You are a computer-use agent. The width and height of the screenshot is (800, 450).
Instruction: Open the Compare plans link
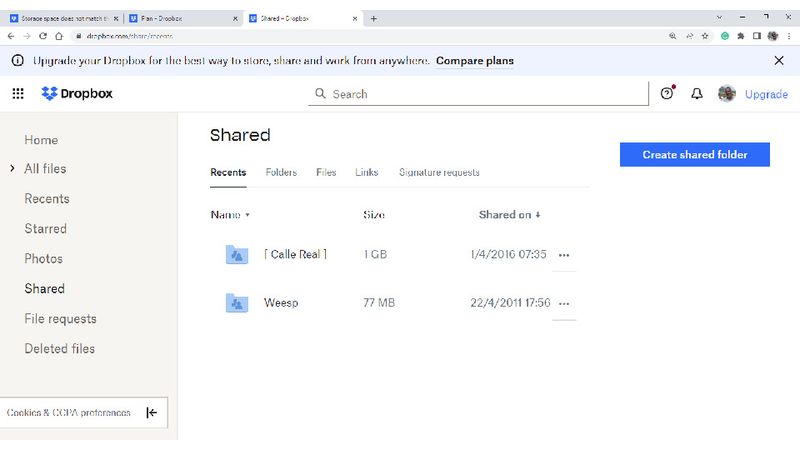474,61
